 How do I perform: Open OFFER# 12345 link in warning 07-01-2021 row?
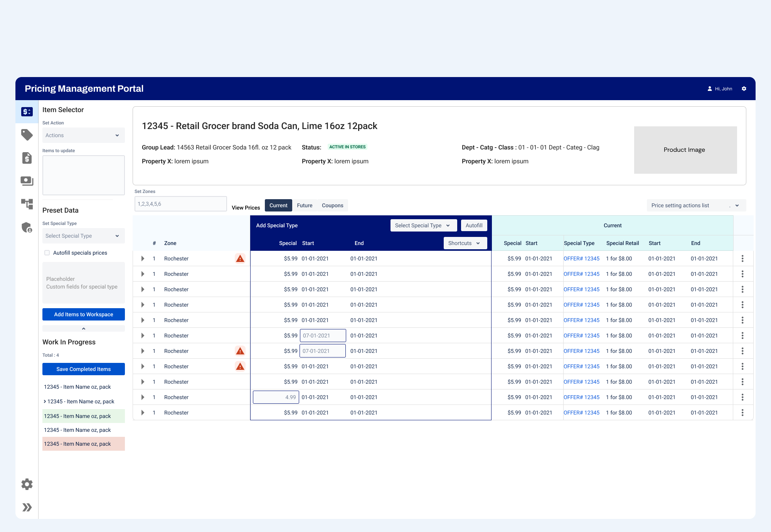point(581,351)
